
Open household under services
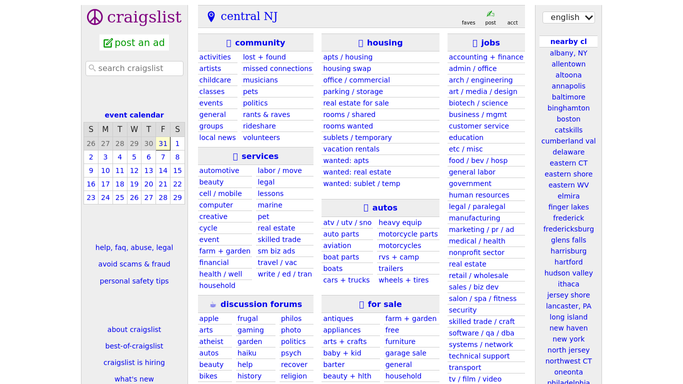coord(217,286)
